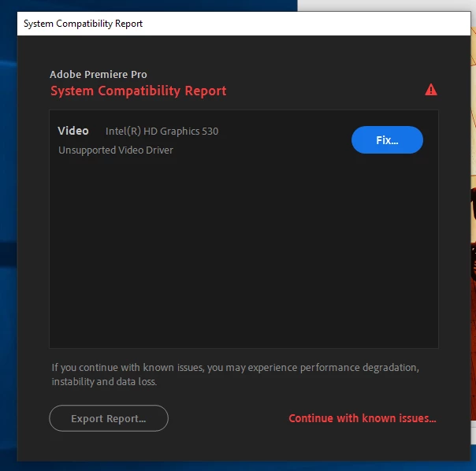Click the Fix... button for video driver
Image resolution: width=476 pixels, height=471 pixels.
coord(387,140)
